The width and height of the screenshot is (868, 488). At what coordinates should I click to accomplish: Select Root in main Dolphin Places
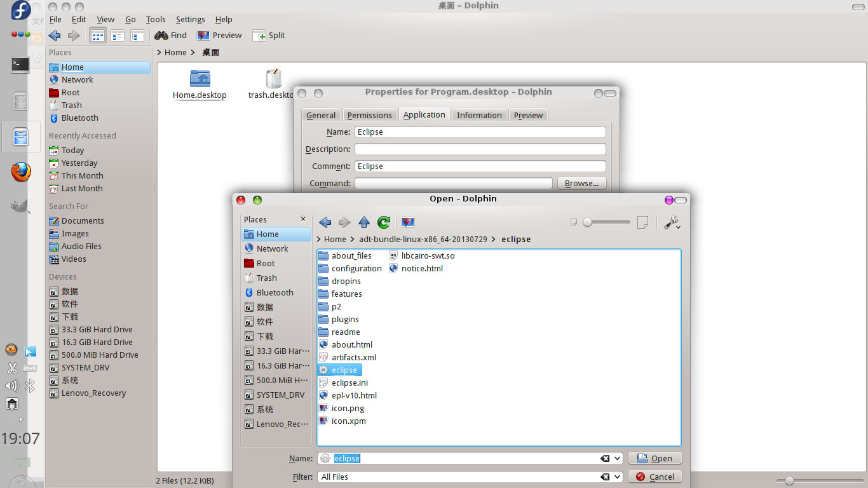71,92
